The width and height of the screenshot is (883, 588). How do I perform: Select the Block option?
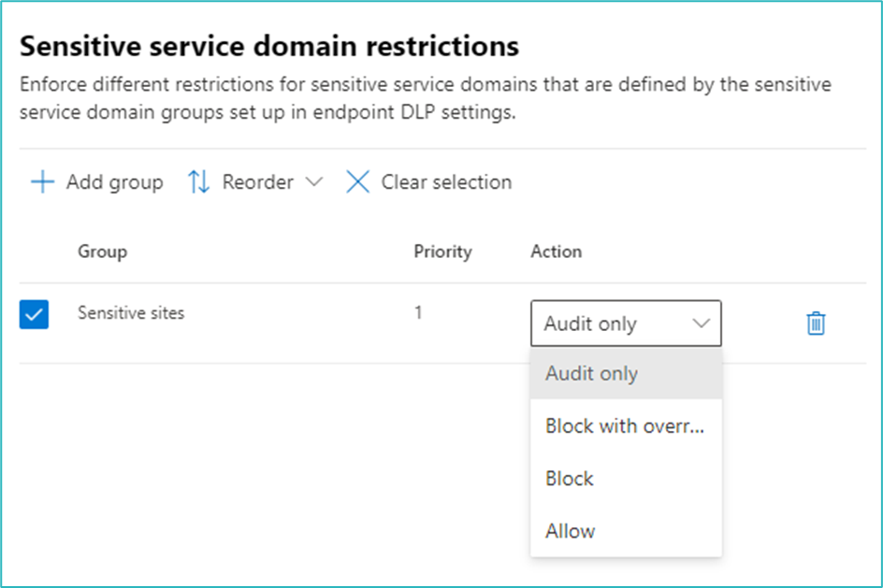tap(570, 479)
